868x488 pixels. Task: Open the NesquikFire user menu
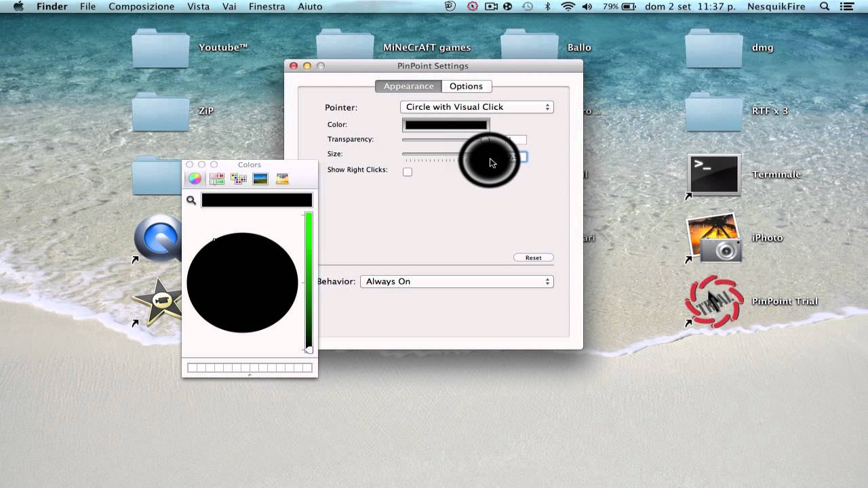point(776,6)
